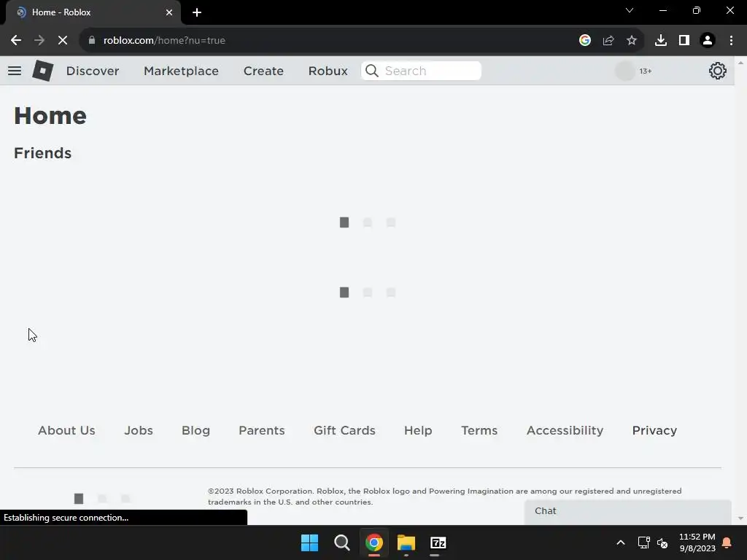Click the page vertical scrollbar up arrow
The width and height of the screenshot is (747, 560).
point(740,63)
